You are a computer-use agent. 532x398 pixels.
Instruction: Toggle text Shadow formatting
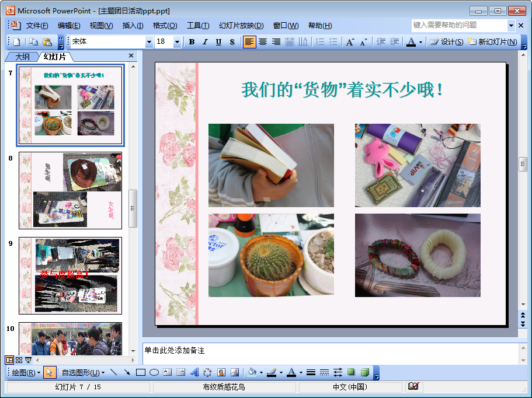[x=232, y=41]
